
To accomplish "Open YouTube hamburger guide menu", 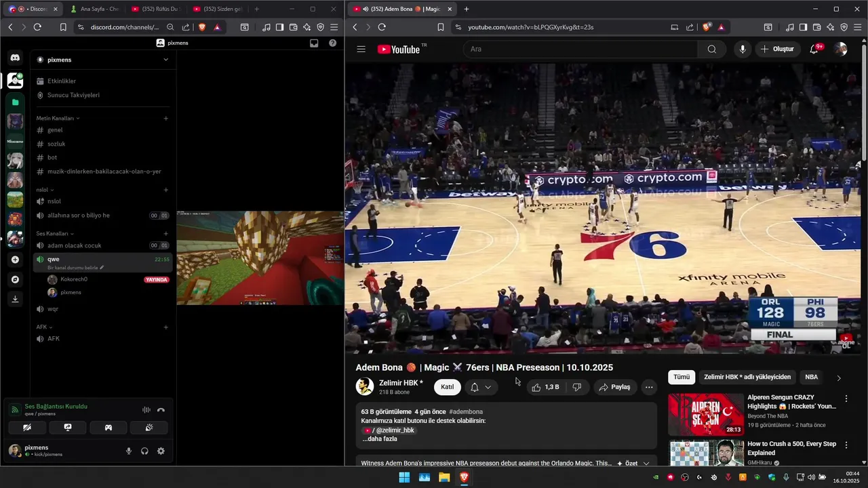I will (x=361, y=49).
